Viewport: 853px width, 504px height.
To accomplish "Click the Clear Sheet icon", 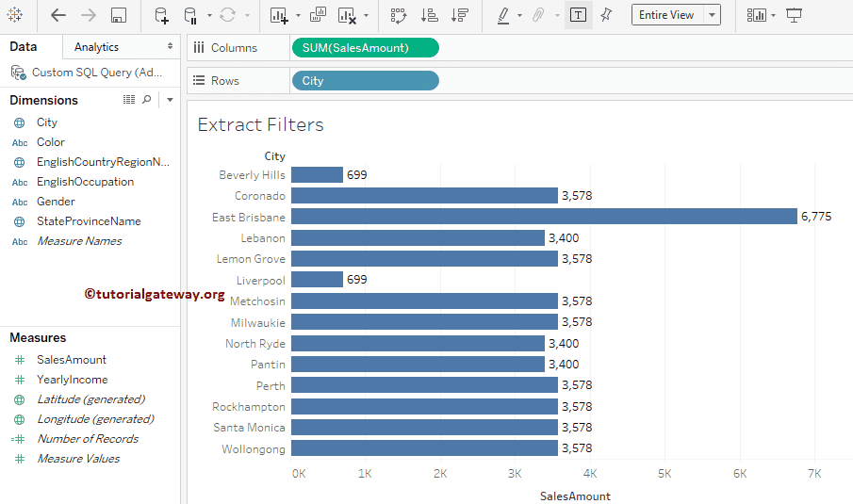I will tap(347, 15).
